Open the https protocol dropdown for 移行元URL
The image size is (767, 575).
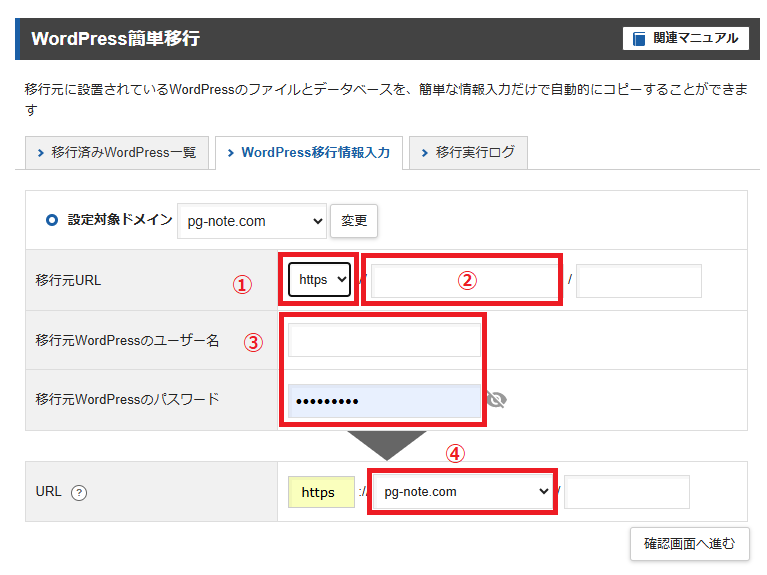319,279
